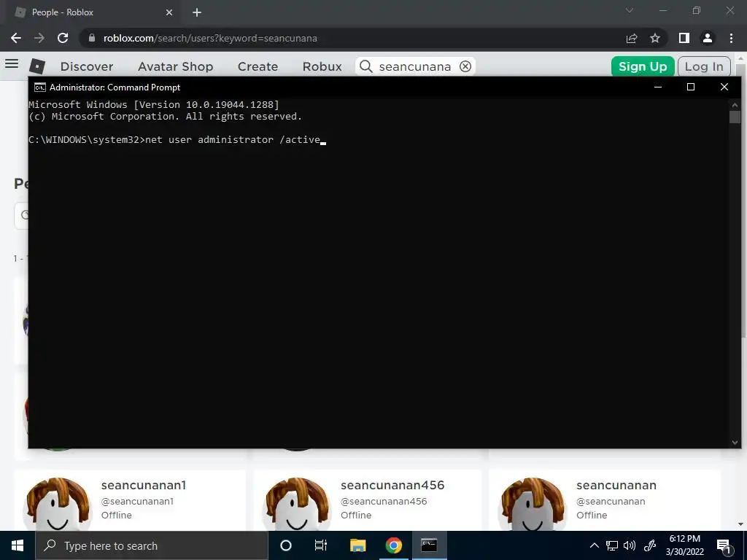
Task: Open the tab search chevron in Chrome
Action: pyautogui.click(x=630, y=10)
